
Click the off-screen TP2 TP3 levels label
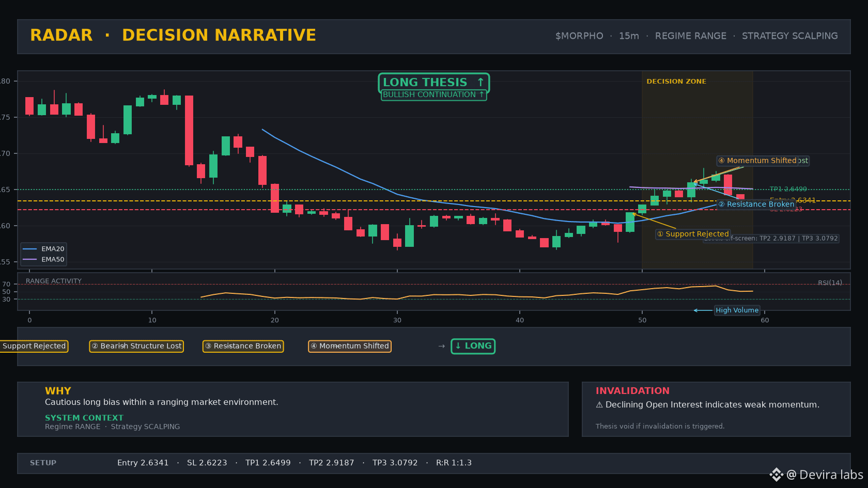click(x=770, y=239)
